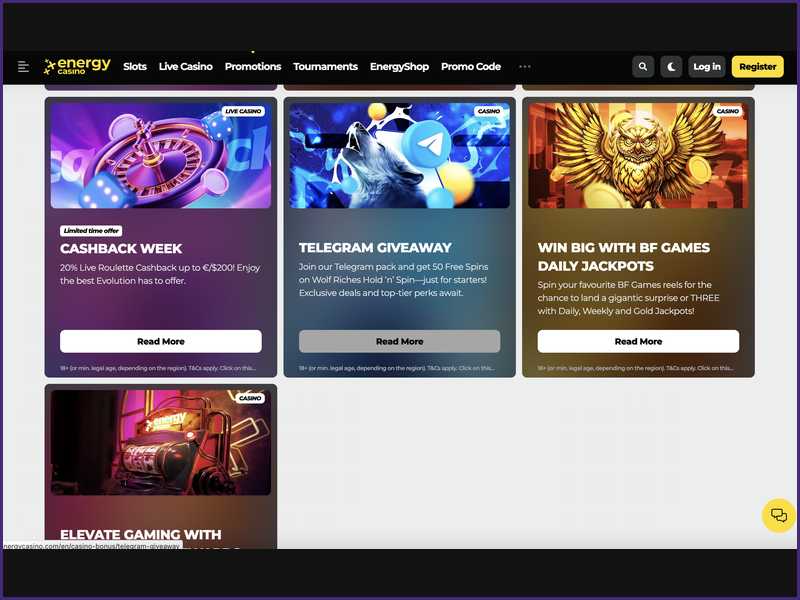Click the CASINO badge on the BF Games card
800x600 pixels.
729,111
